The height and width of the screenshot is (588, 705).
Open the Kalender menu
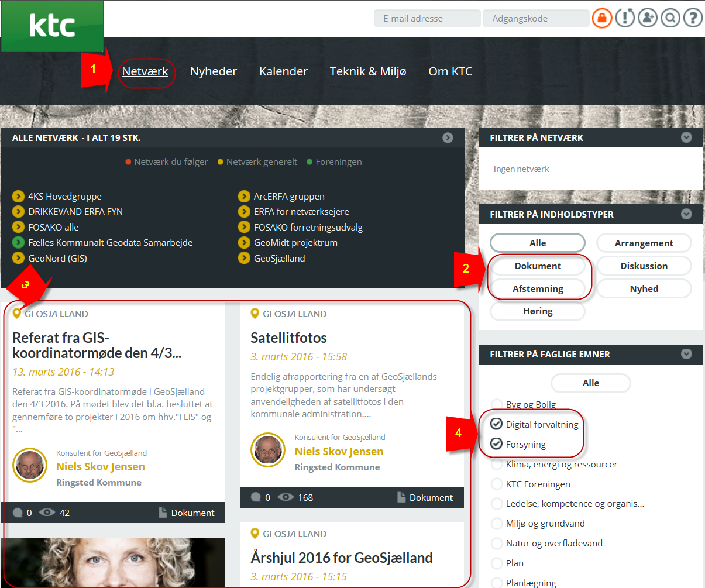283,71
